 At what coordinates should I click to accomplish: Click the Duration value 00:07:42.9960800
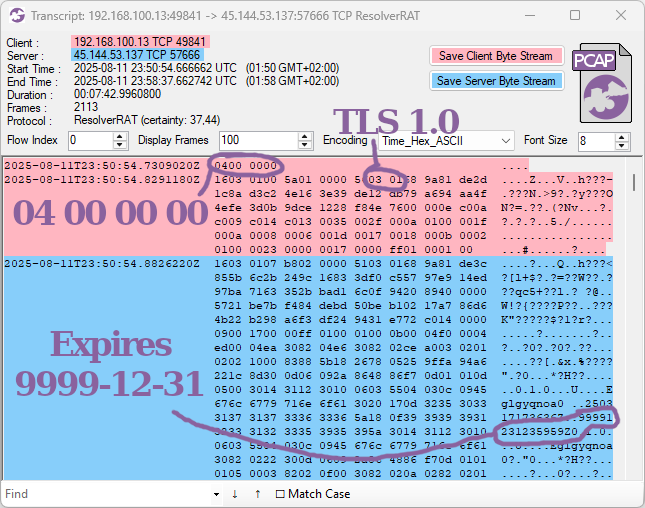(117, 94)
